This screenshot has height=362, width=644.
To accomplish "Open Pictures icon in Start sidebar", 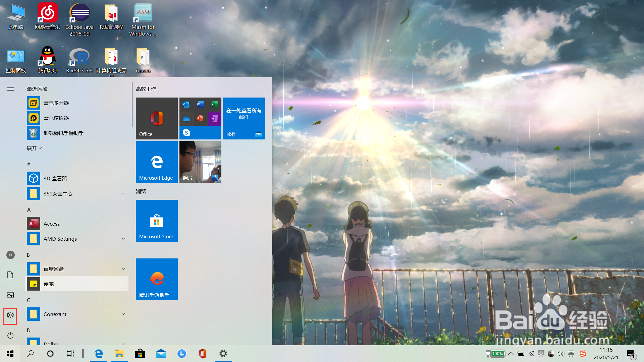I will (10, 295).
